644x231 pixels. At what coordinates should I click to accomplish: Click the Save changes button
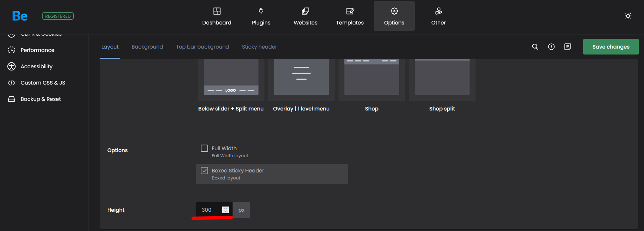[611, 47]
